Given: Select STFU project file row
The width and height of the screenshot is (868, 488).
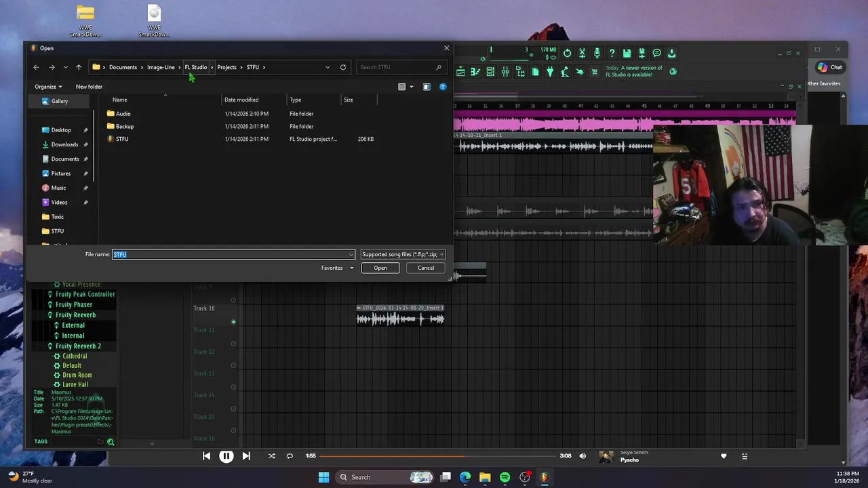Looking at the screenshot, I should [241, 139].
